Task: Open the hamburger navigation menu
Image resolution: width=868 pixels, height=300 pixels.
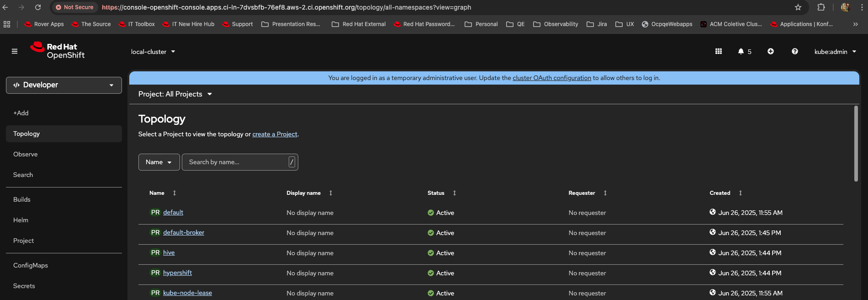Action: click(x=15, y=51)
